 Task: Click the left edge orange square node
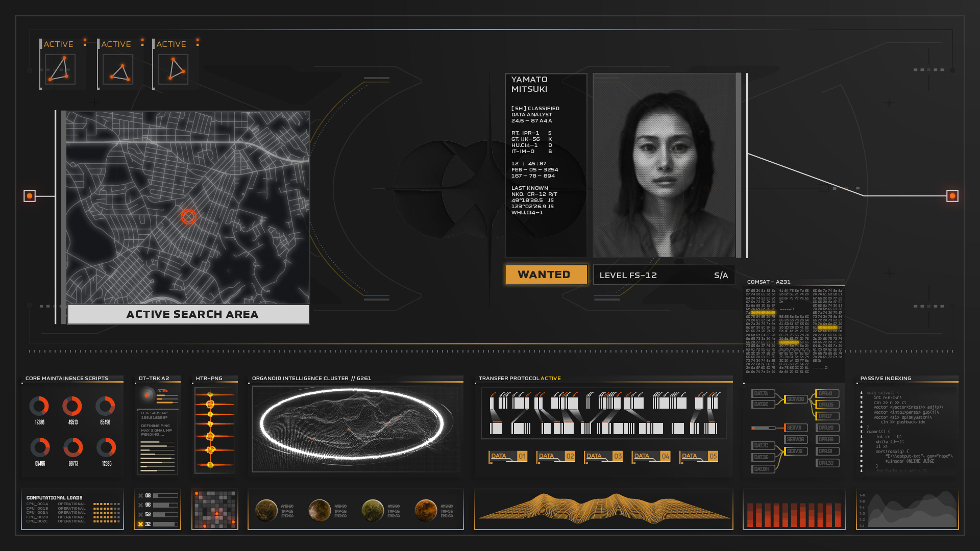pos(30,196)
